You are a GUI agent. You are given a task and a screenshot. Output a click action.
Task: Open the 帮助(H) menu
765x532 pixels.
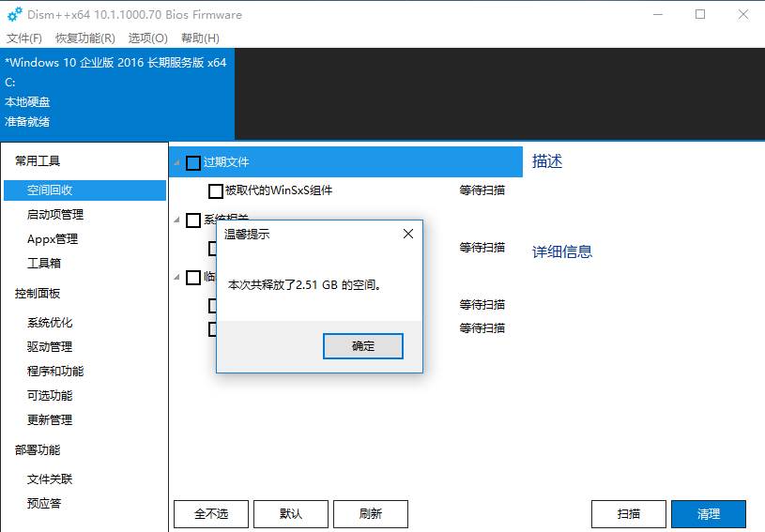click(x=200, y=38)
